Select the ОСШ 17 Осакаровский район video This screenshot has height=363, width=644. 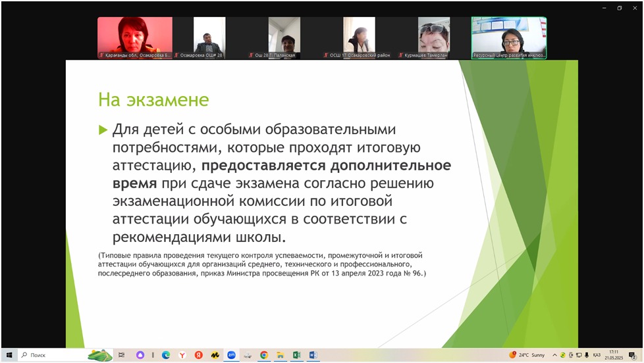click(x=359, y=37)
